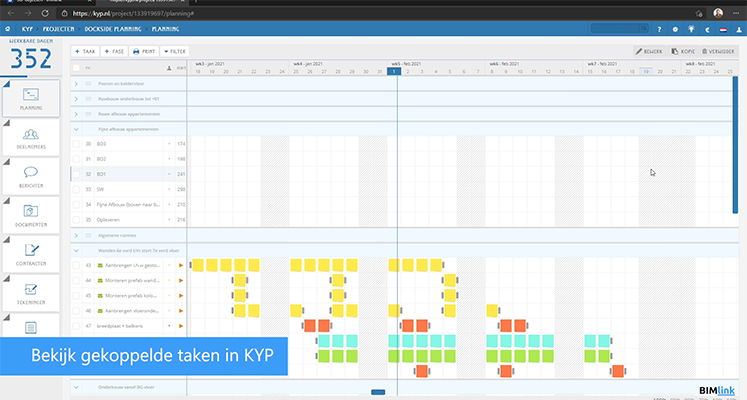The width and height of the screenshot is (747, 400).
Task: Click the lightbulb tips icon
Action: point(691,29)
